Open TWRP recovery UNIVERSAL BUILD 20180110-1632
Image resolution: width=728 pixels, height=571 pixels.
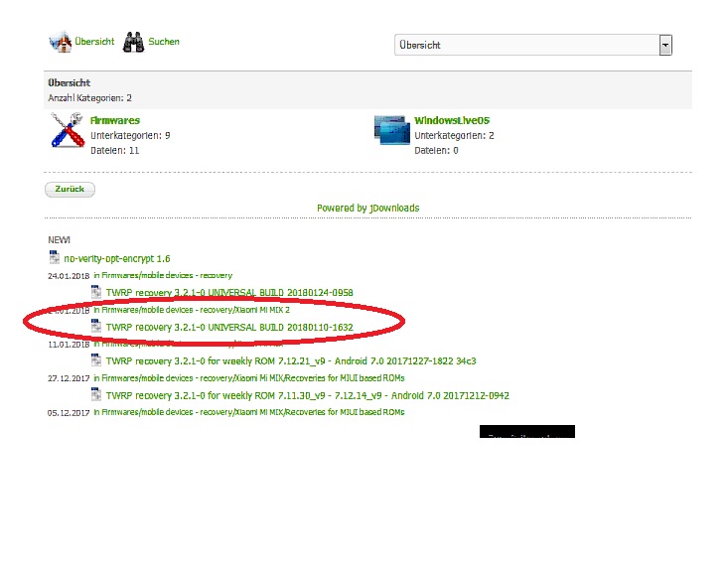click(x=229, y=327)
